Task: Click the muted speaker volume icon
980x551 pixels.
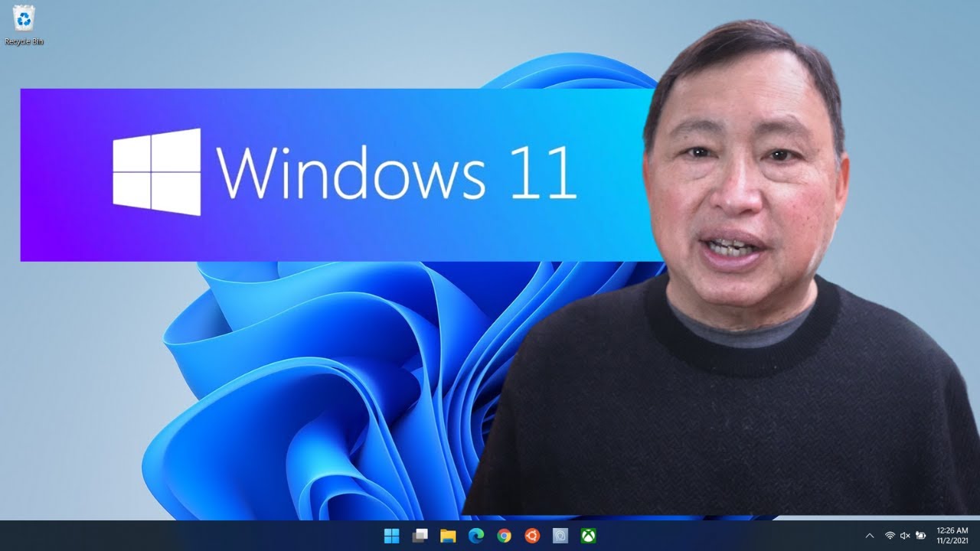Action: 905,536
